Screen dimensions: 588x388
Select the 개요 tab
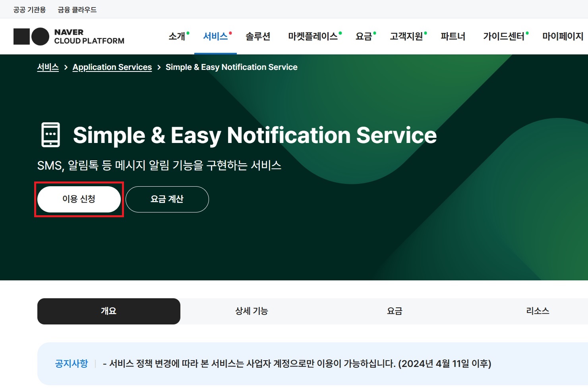click(x=109, y=311)
